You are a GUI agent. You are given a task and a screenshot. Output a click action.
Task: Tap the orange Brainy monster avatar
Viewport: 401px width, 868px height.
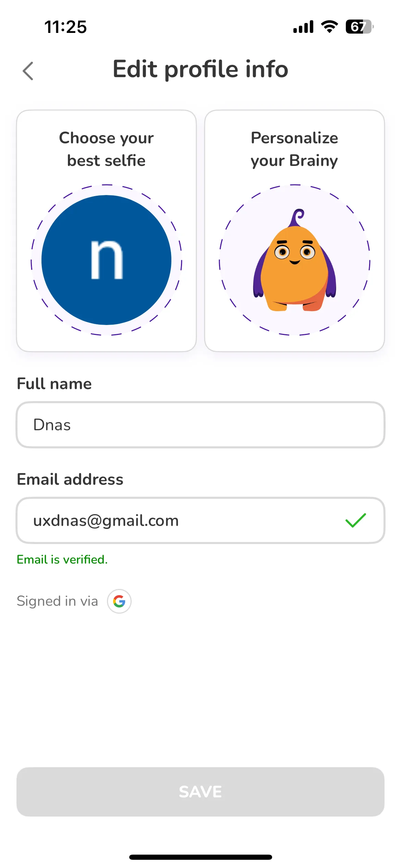[294, 260]
